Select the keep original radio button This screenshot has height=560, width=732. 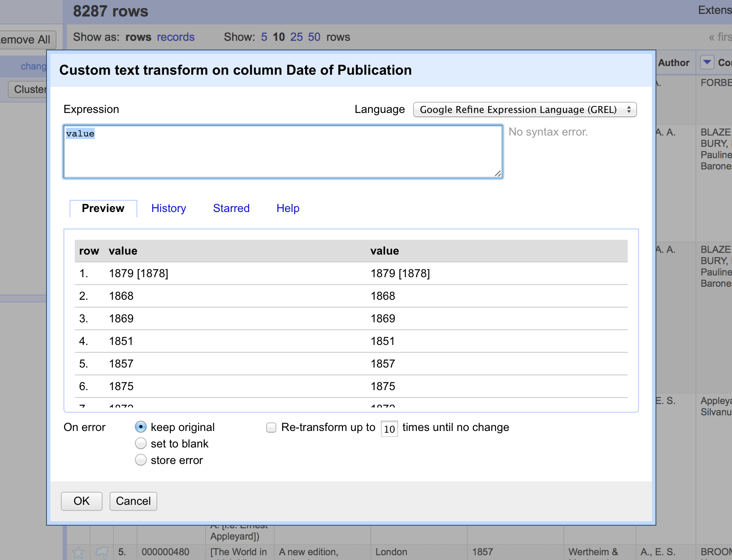tap(141, 427)
